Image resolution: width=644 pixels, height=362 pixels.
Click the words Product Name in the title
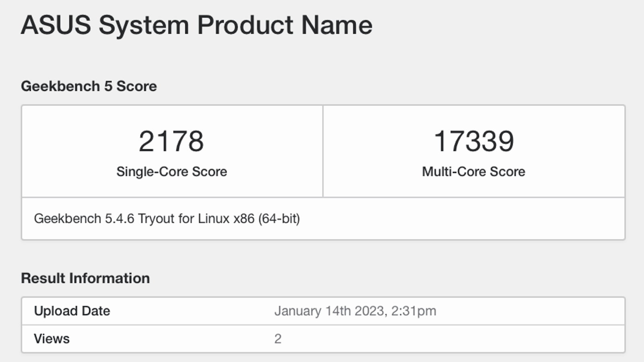(x=285, y=25)
